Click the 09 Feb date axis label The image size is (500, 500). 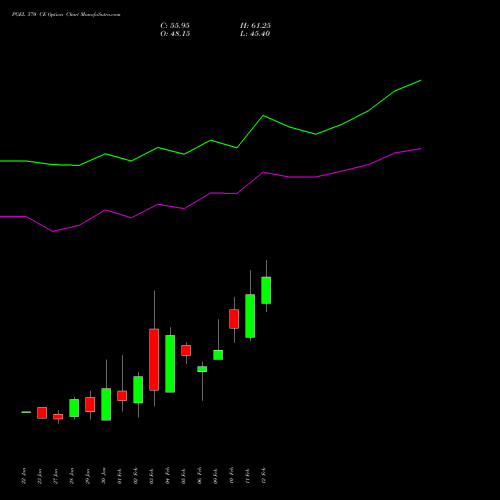tap(216, 475)
